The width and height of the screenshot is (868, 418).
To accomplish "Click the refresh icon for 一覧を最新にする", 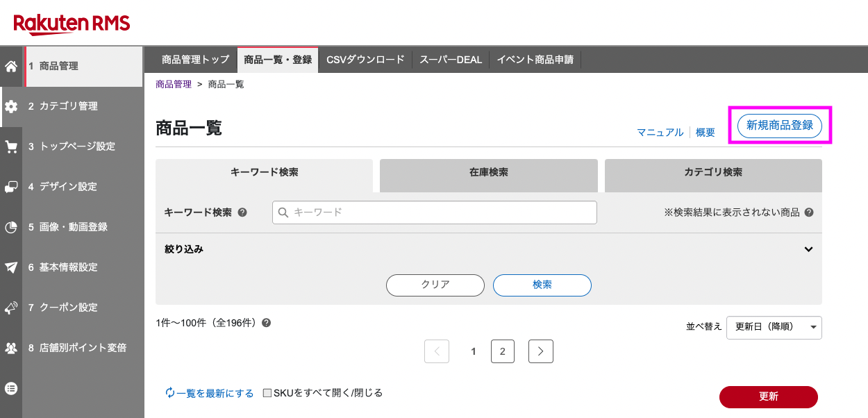I will (x=170, y=393).
